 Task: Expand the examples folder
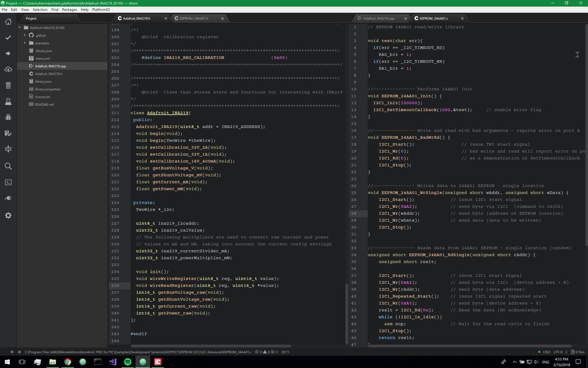(24, 43)
